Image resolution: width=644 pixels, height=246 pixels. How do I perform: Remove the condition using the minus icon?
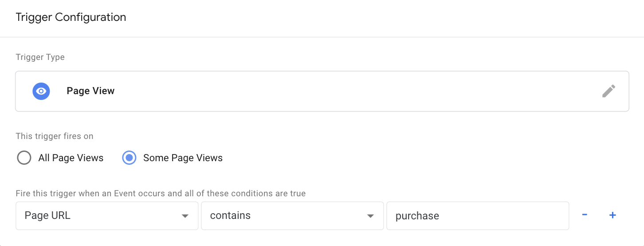coord(585,215)
